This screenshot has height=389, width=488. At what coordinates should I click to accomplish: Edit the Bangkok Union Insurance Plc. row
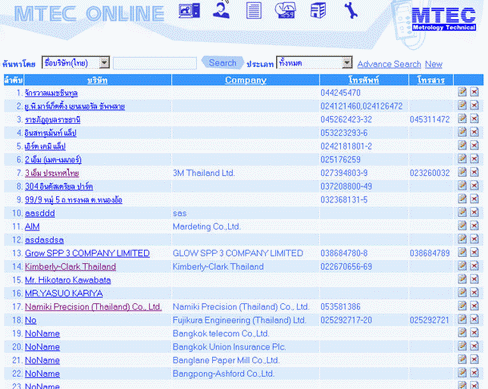[x=462, y=346]
